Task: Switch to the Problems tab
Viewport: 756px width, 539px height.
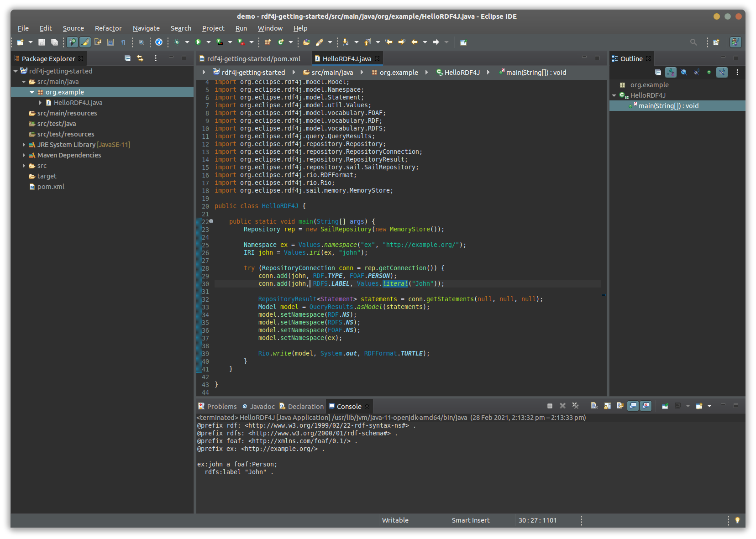Action: click(x=217, y=407)
